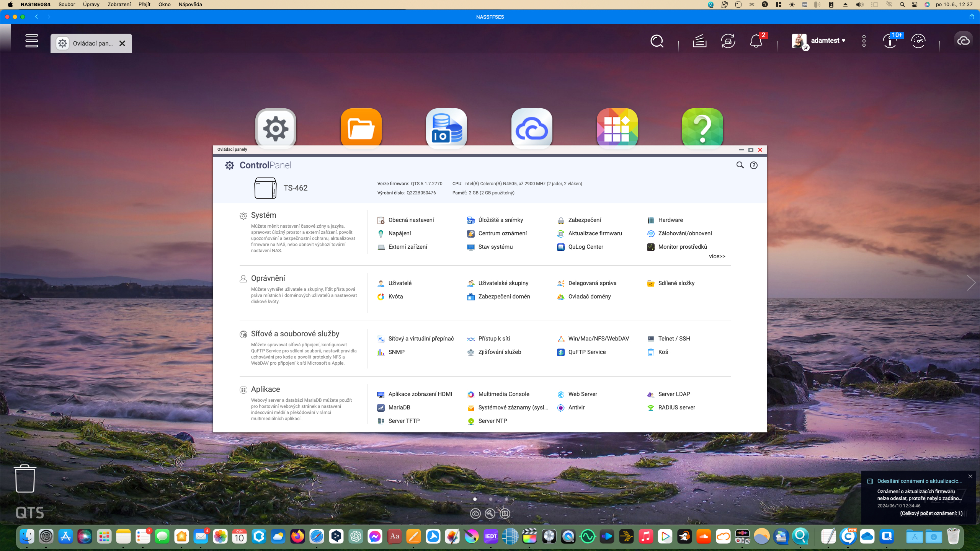Expand more system items via více>>

coord(717,256)
